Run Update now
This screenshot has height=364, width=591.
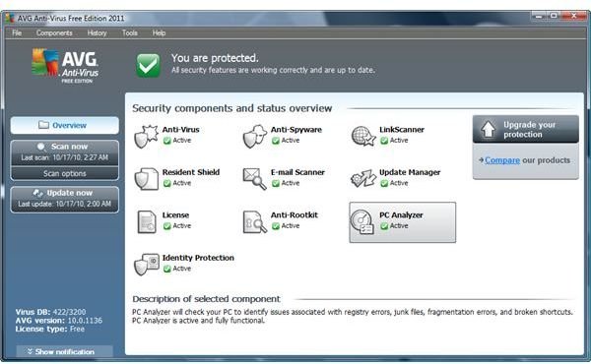[64, 199]
